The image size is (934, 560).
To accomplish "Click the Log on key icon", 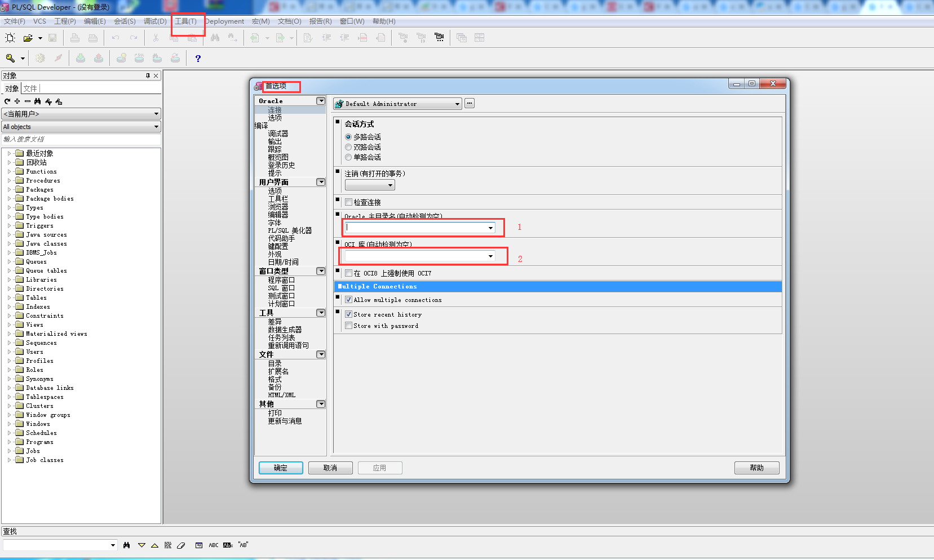I will pyautogui.click(x=10, y=58).
